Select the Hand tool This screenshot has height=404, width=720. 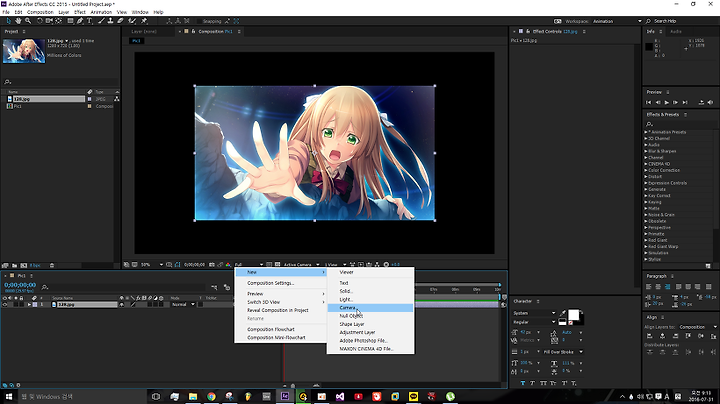18,21
